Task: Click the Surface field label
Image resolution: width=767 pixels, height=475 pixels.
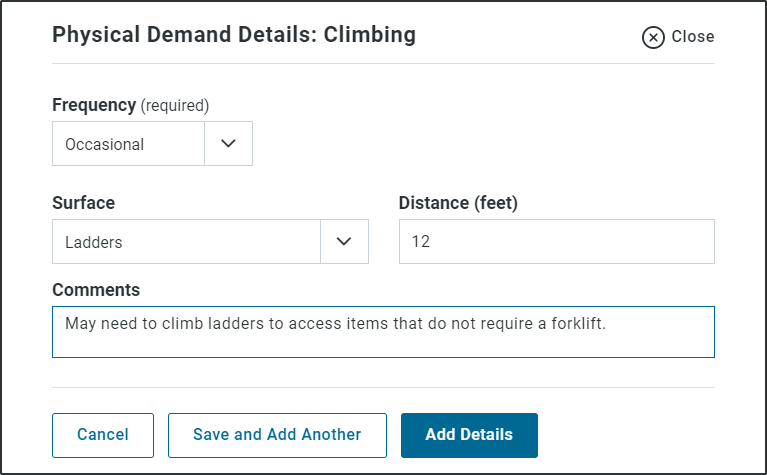Action: 84,203
